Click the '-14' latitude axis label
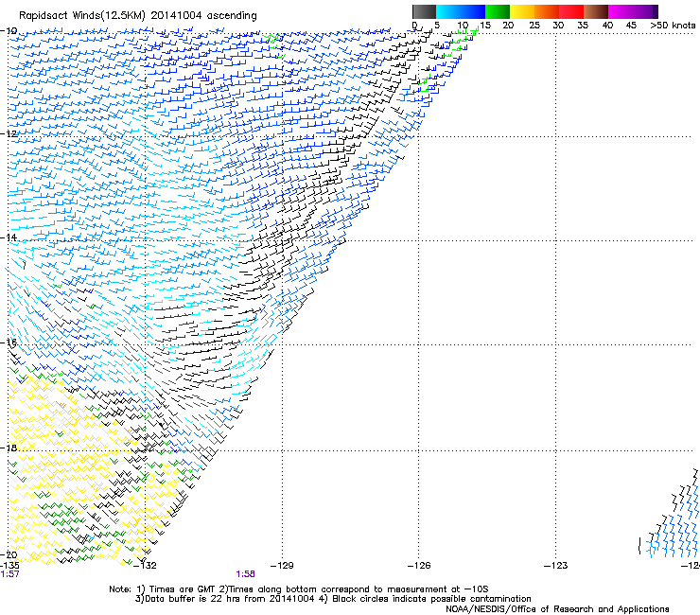 (x=9, y=237)
